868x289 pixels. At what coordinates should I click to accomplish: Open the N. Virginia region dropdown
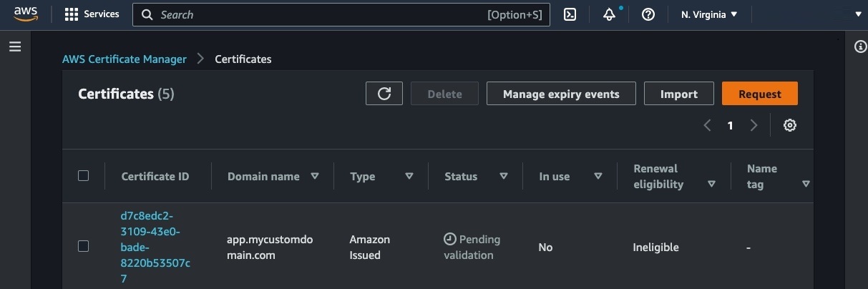tap(709, 14)
